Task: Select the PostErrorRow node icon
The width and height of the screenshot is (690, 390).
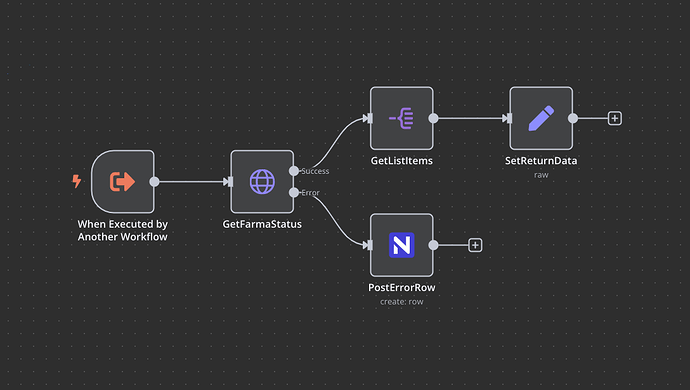Action: [401, 245]
